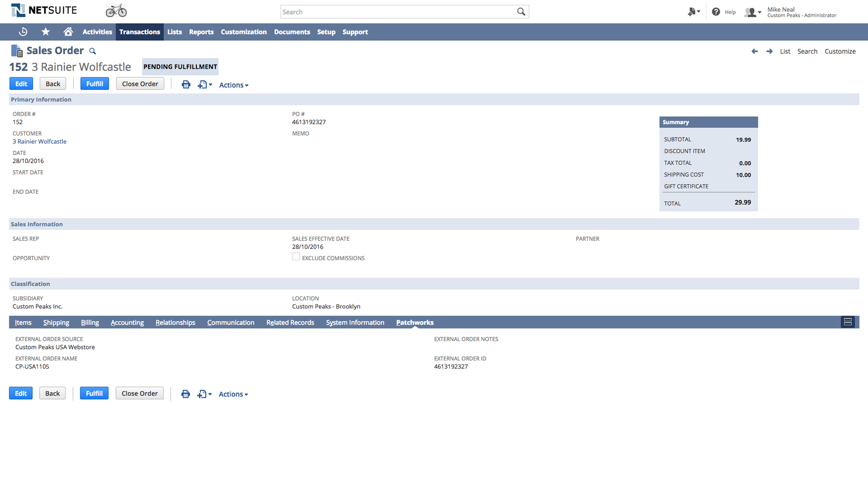The height and width of the screenshot is (477, 868).
Task: Go to previous record with left arrow
Action: click(x=755, y=51)
